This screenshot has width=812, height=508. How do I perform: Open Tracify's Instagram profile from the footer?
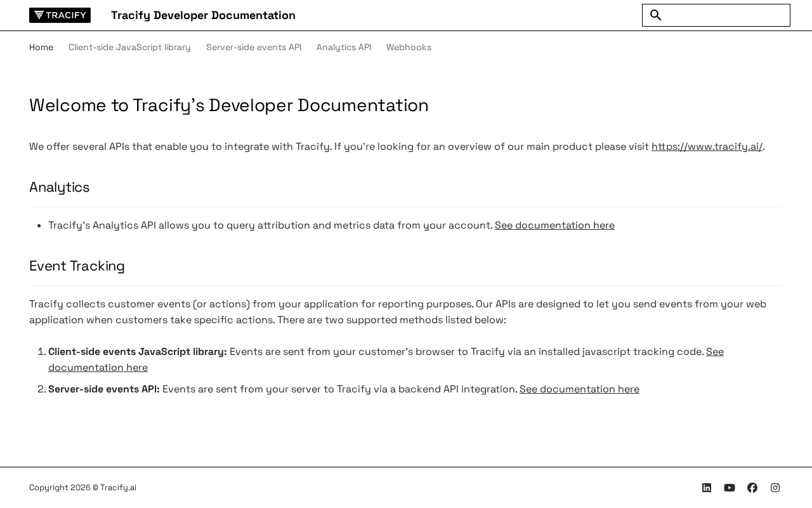tap(775, 488)
